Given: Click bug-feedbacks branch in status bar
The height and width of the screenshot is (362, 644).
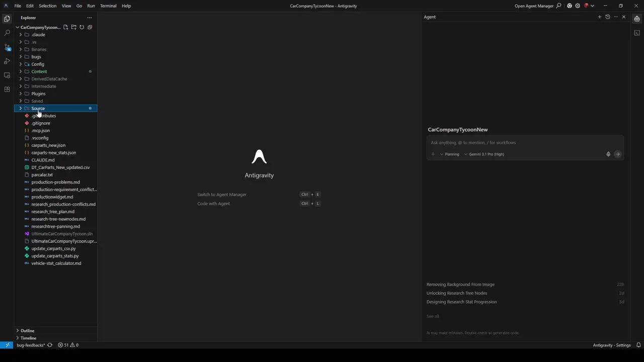Looking at the screenshot, I should 31,345.
